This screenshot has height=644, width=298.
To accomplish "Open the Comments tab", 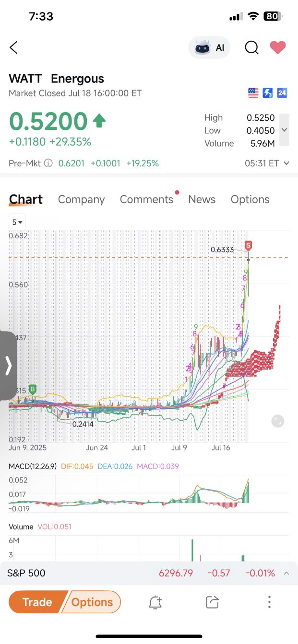I will point(146,199).
